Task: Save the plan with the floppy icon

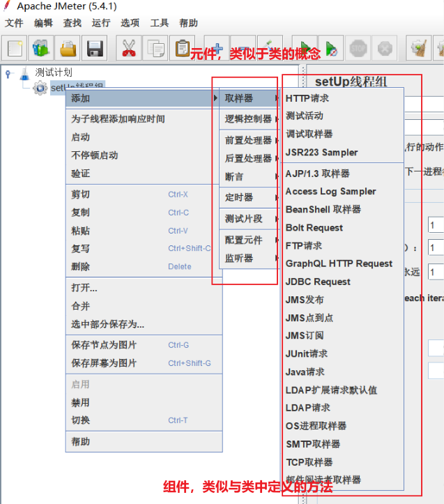Action: pyautogui.click(x=95, y=48)
